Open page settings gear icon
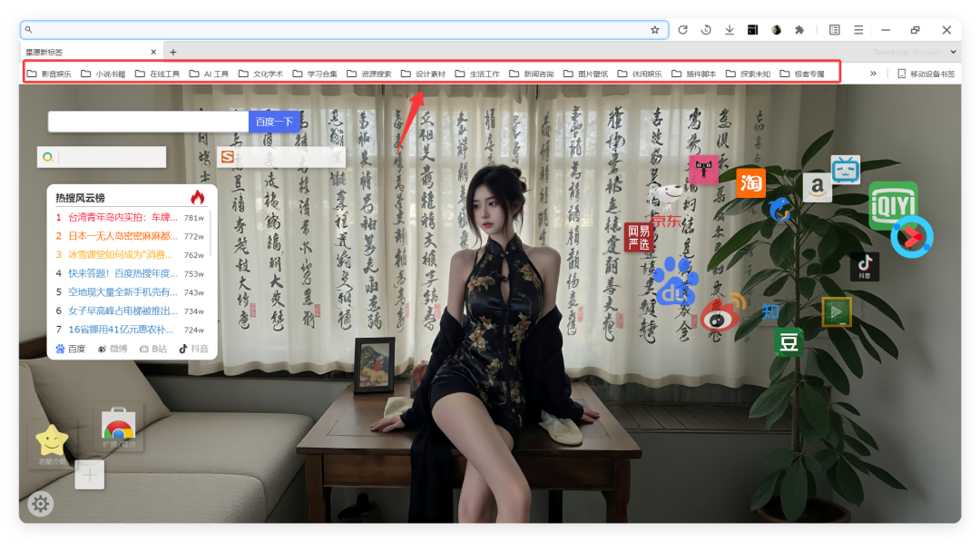 (41, 503)
